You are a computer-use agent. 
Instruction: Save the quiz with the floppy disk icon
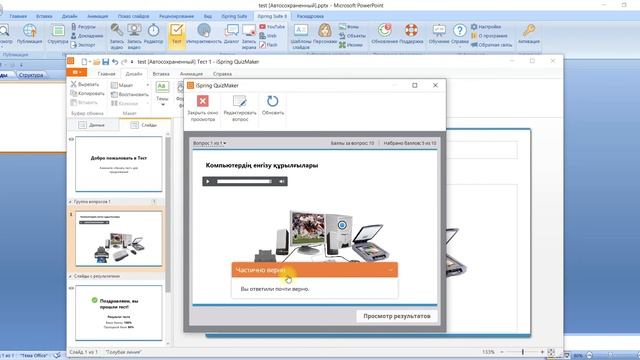(106, 62)
